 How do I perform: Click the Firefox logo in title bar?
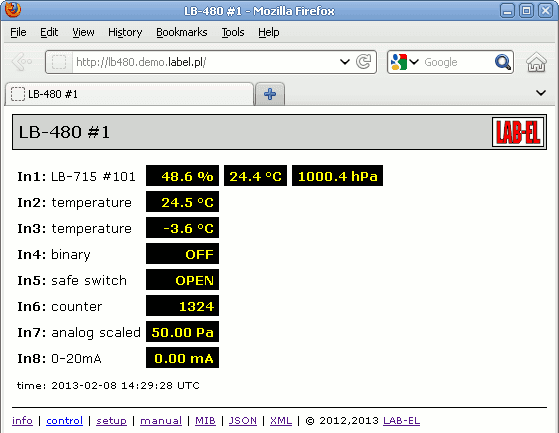(x=13, y=10)
